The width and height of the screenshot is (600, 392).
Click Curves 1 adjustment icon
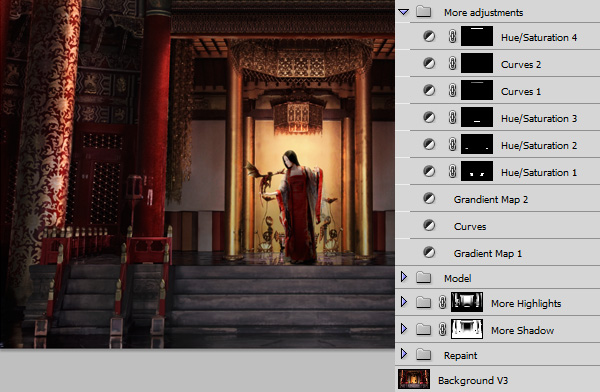[429, 90]
